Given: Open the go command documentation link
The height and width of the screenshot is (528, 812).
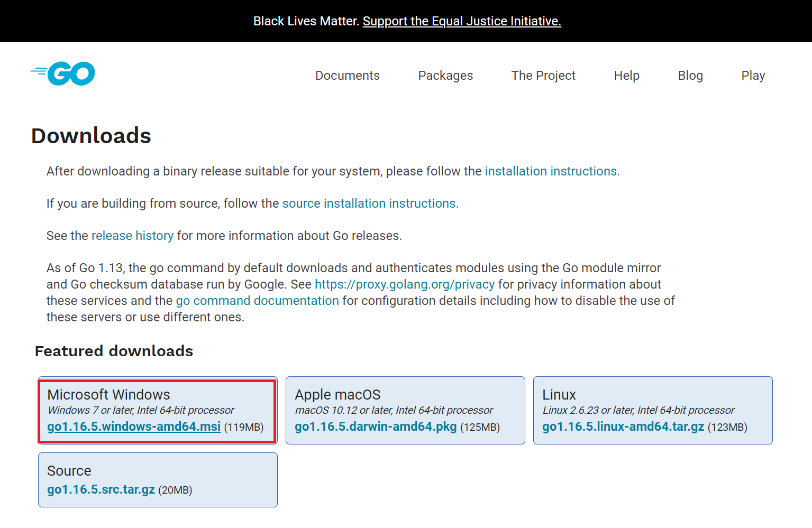Looking at the screenshot, I should 257,301.
